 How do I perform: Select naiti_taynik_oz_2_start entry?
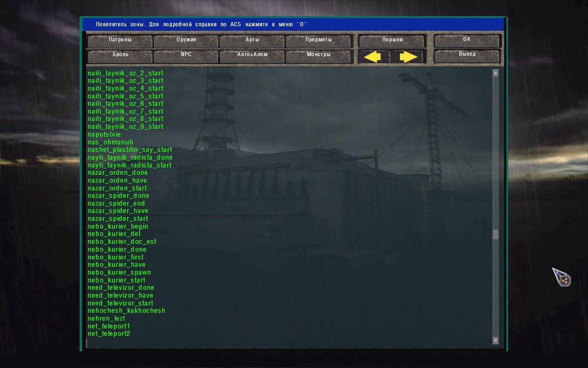125,73
